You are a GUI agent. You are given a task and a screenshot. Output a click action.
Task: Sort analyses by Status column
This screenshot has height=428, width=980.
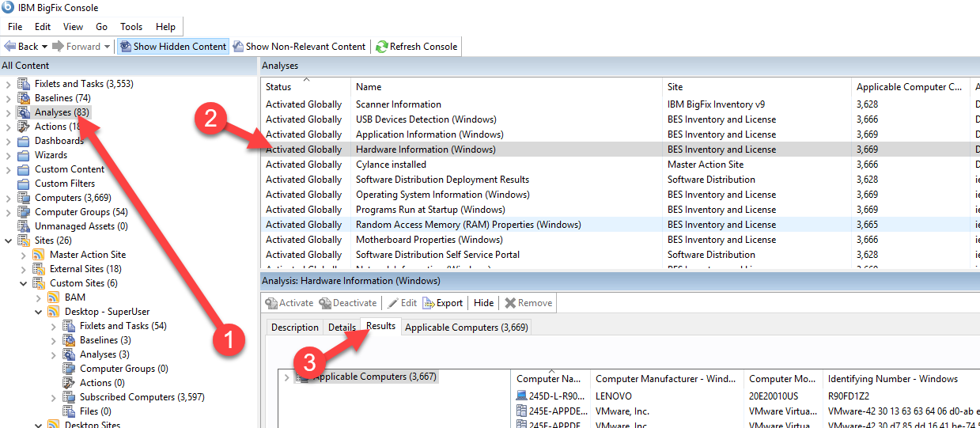(305, 87)
